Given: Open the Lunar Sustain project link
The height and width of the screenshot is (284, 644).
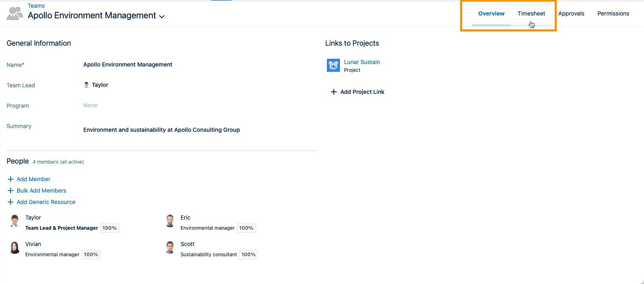Looking at the screenshot, I should (362, 62).
